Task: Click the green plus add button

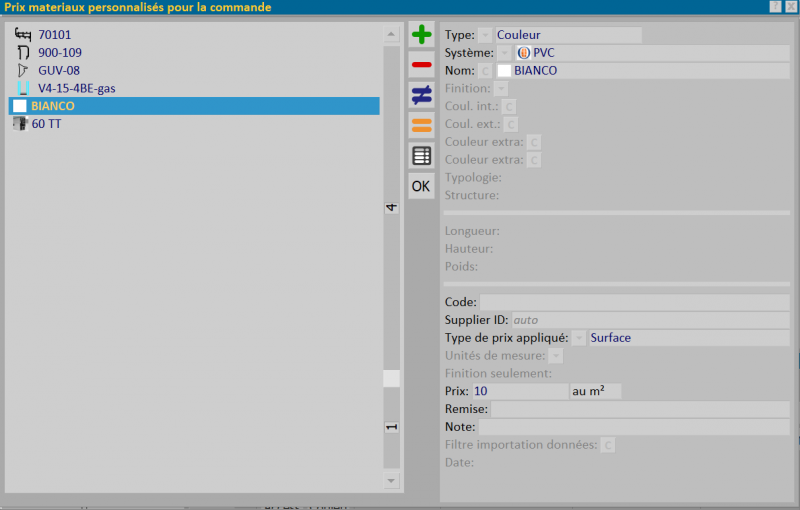Action: click(421, 35)
